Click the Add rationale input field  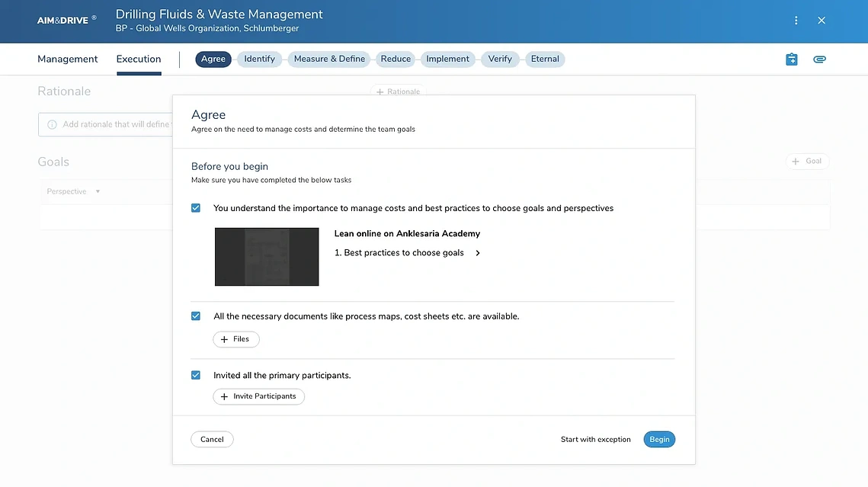point(105,124)
